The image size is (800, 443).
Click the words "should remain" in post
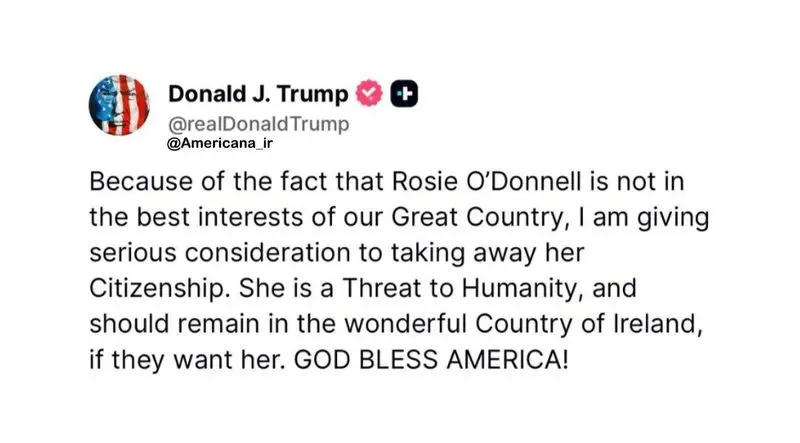[x=174, y=324]
